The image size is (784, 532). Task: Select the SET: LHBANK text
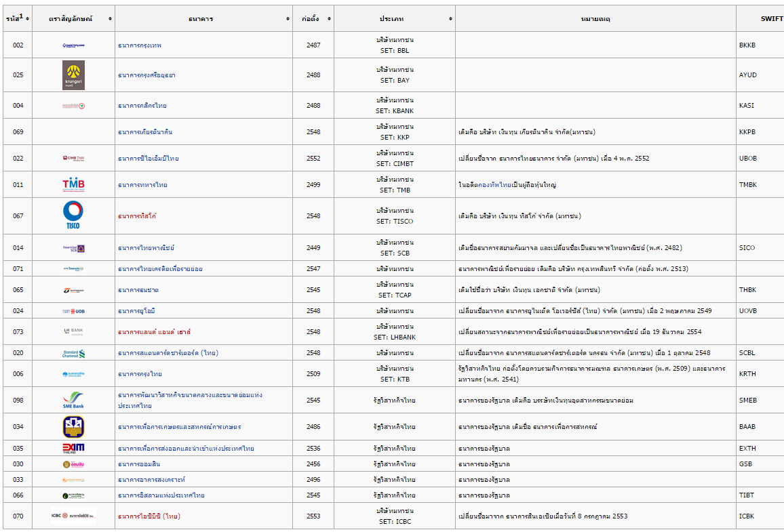[395, 337]
